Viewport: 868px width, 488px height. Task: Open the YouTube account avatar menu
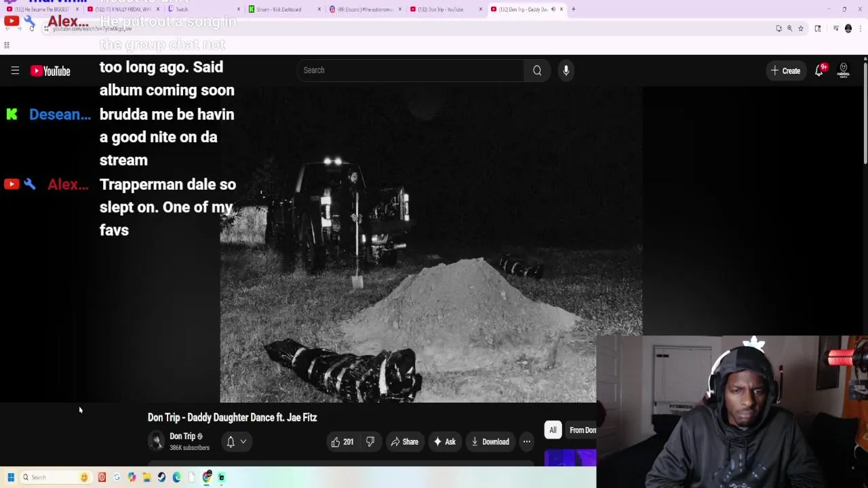(844, 70)
